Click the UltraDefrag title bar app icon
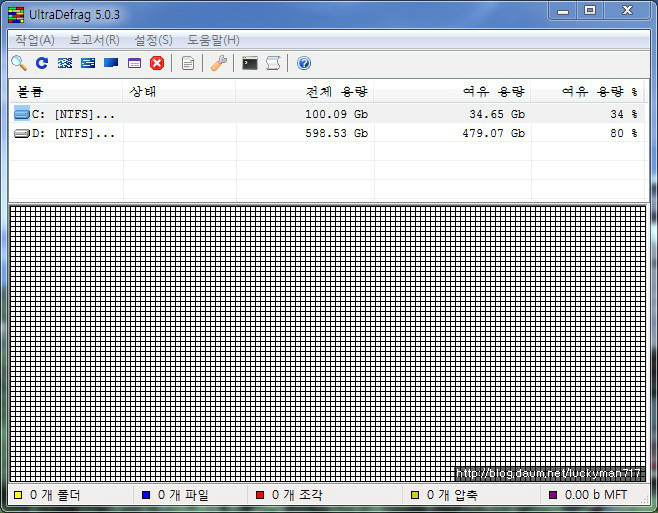 click(x=16, y=15)
